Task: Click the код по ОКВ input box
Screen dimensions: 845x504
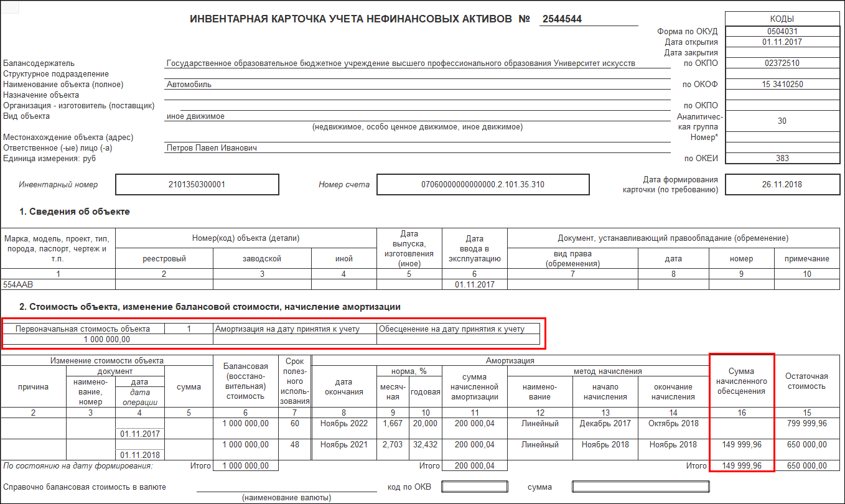Action: click(474, 487)
